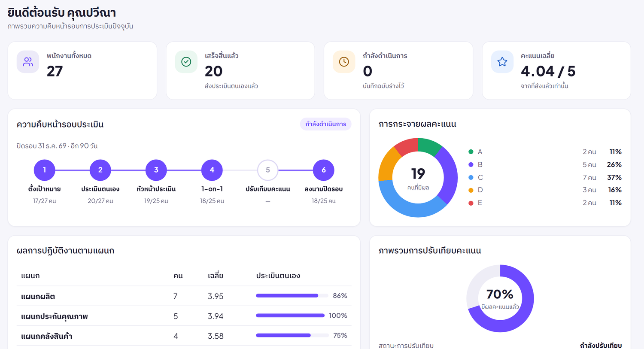Viewport: 644px width, 349px height.
Task: Click the green checkmark icon beside เสร็จสิ้นแล้ว
Action: pos(186,62)
